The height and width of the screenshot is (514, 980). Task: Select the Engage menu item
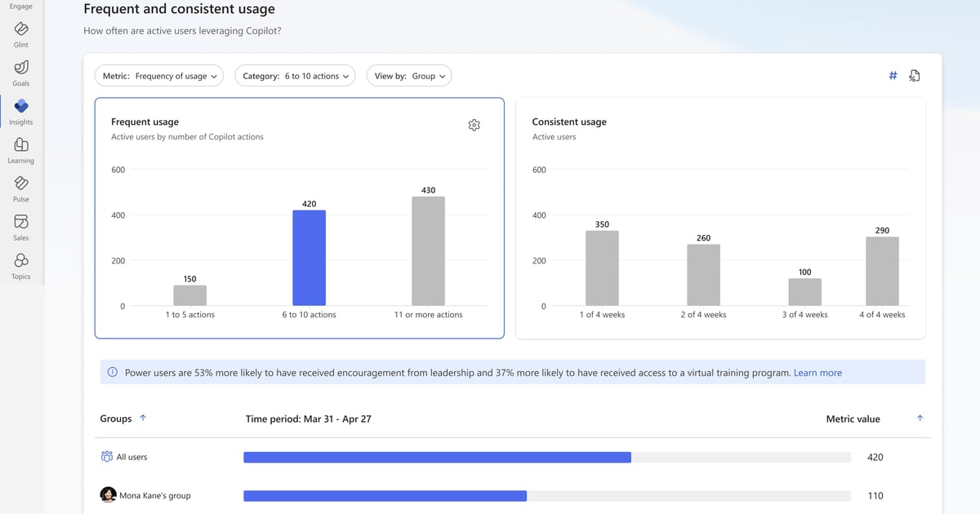pos(20,6)
